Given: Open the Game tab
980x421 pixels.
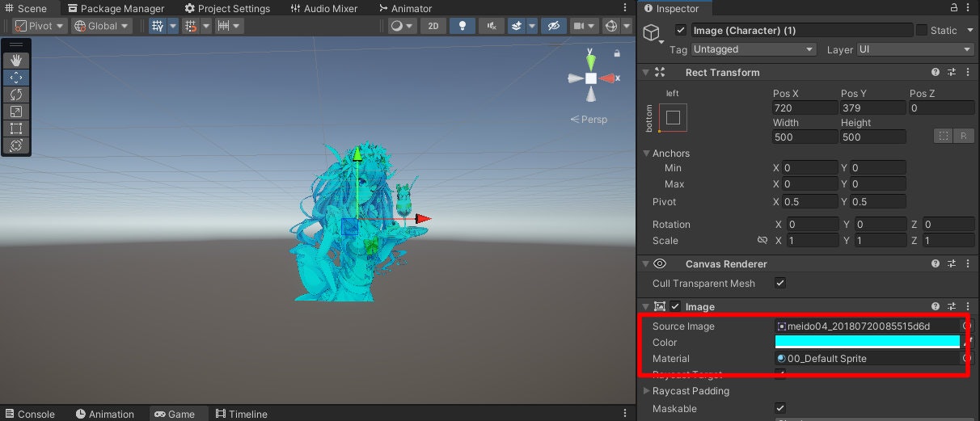Looking at the screenshot, I should tap(175, 414).
